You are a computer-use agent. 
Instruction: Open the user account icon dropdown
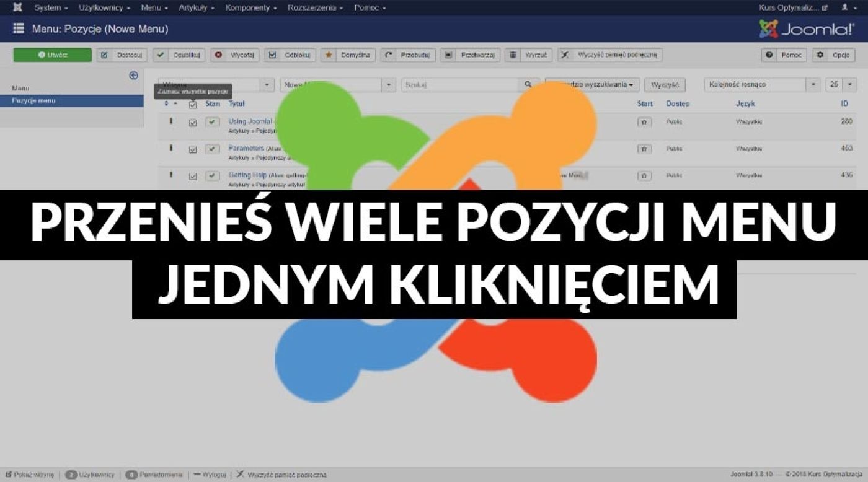click(848, 7)
